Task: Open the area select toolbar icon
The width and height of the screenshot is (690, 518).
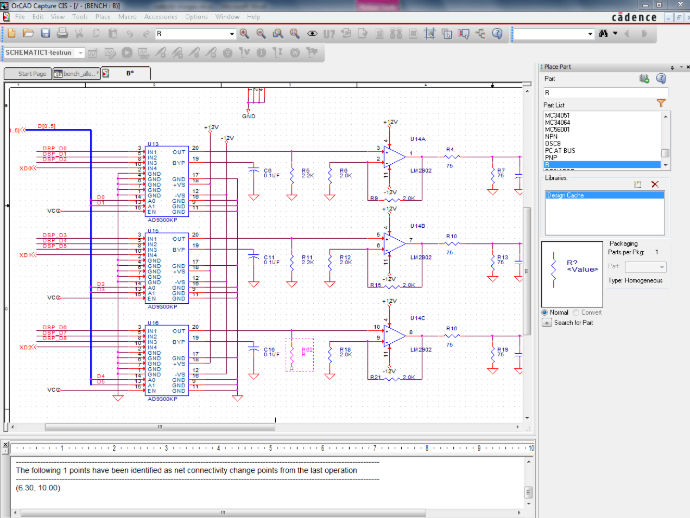Action: [447, 33]
